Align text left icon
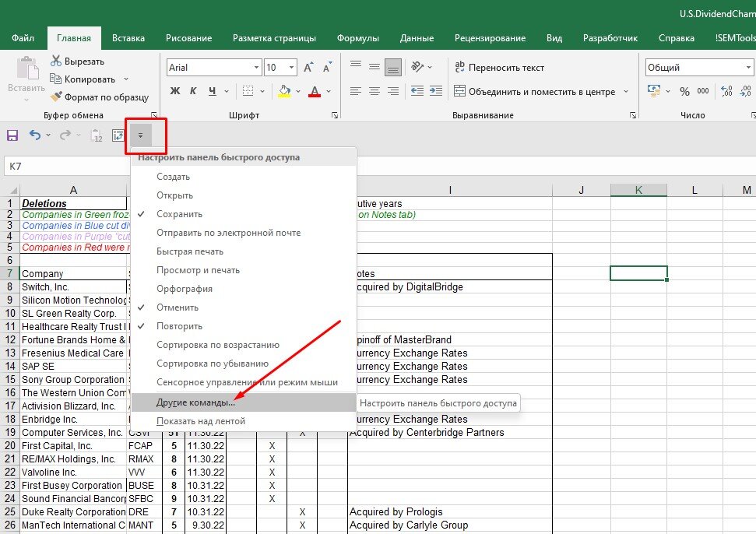The height and width of the screenshot is (534, 756). (x=356, y=91)
